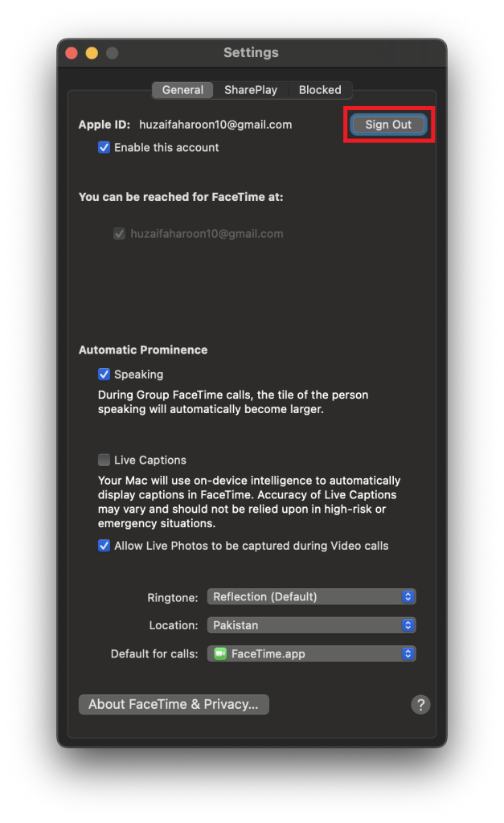Select the General tab
Viewport: 504px width, 823px height.
click(x=182, y=90)
